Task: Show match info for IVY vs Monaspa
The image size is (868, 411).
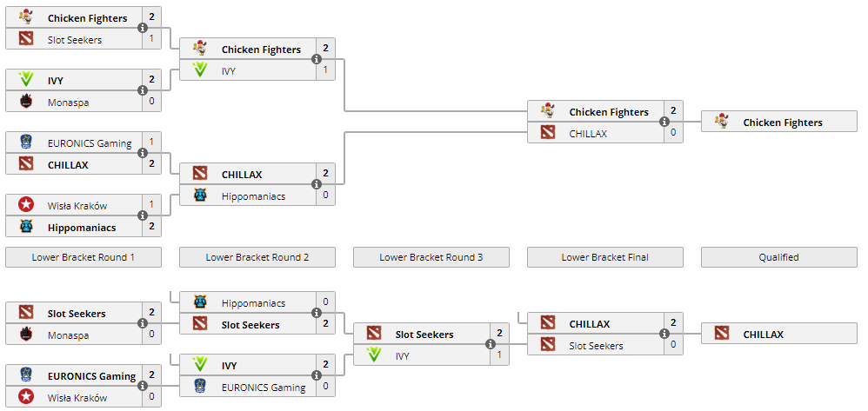Action: click(143, 90)
